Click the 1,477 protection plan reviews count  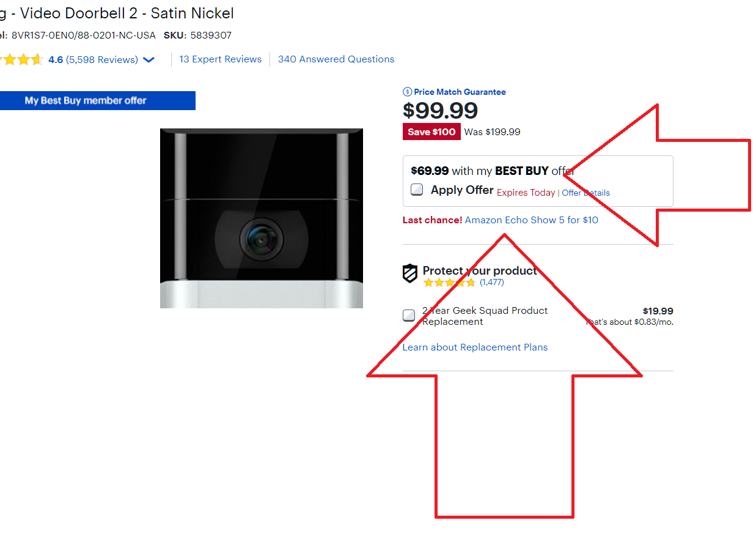click(492, 283)
